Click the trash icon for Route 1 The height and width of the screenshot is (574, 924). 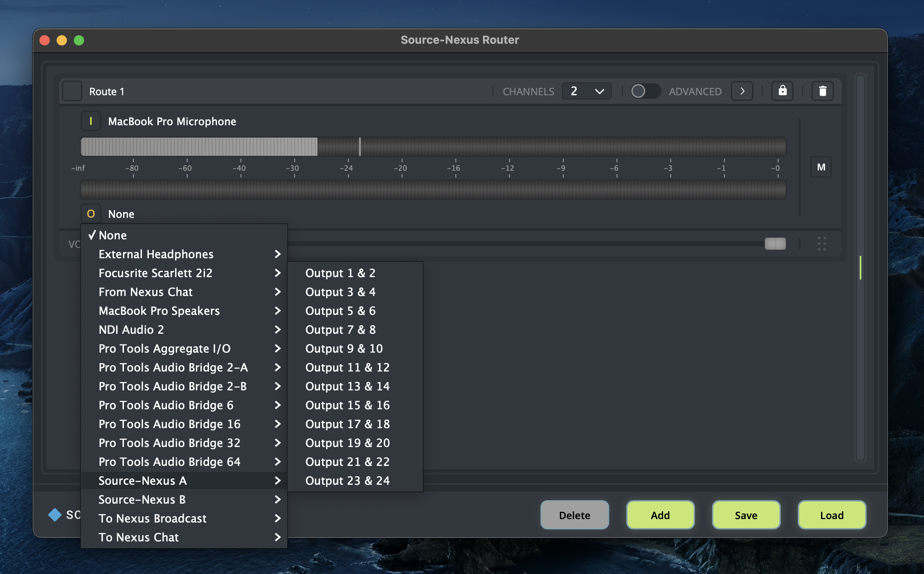point(822,91)
